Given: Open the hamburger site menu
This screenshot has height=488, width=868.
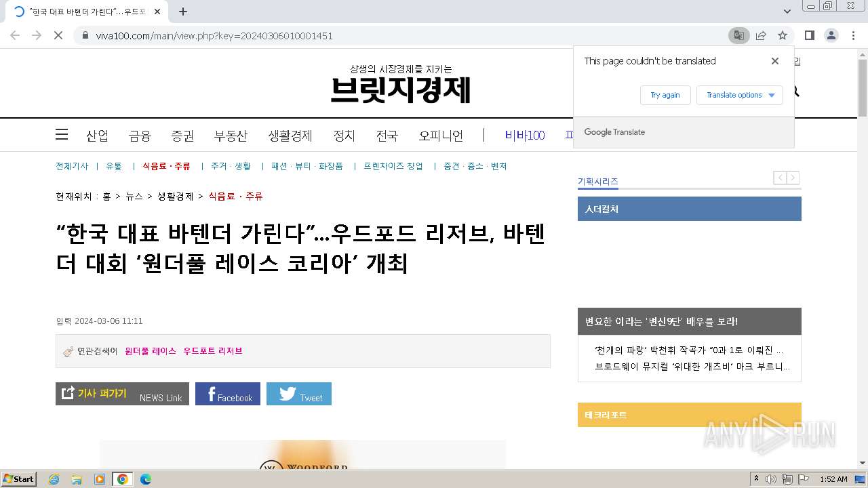Looking at the screenshot, I should coord(62,134).
